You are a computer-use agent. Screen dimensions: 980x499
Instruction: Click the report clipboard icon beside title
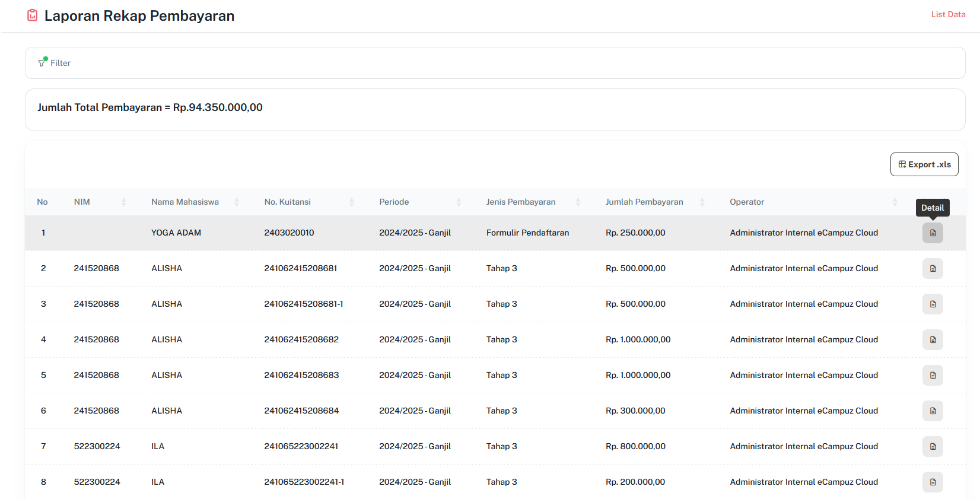[33, 15]
